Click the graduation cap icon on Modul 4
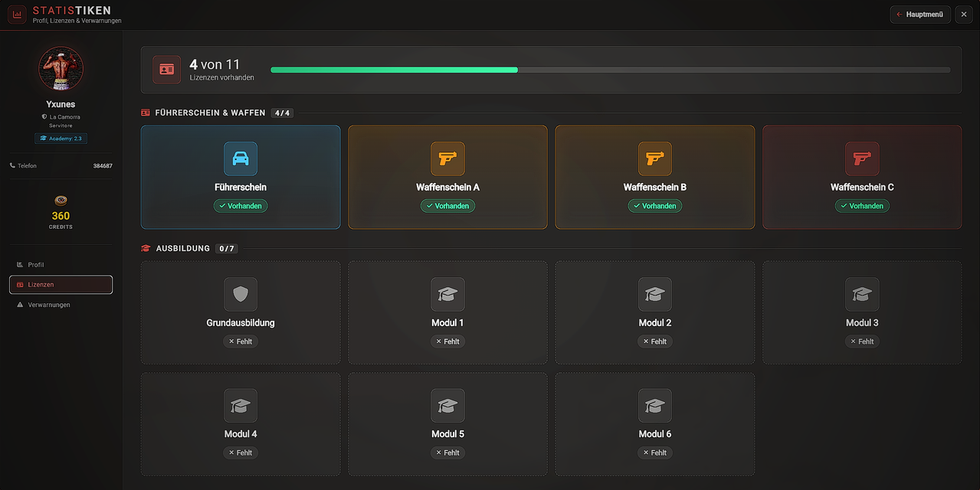Image resolution: width=980 pixels, height=490 pixels. (241, 405)
